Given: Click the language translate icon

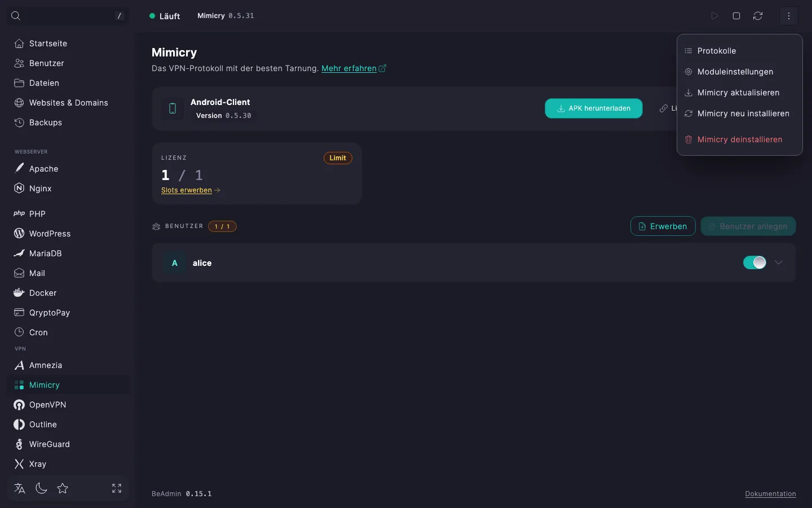Looking at the screenshot, I should coord(20,488).
